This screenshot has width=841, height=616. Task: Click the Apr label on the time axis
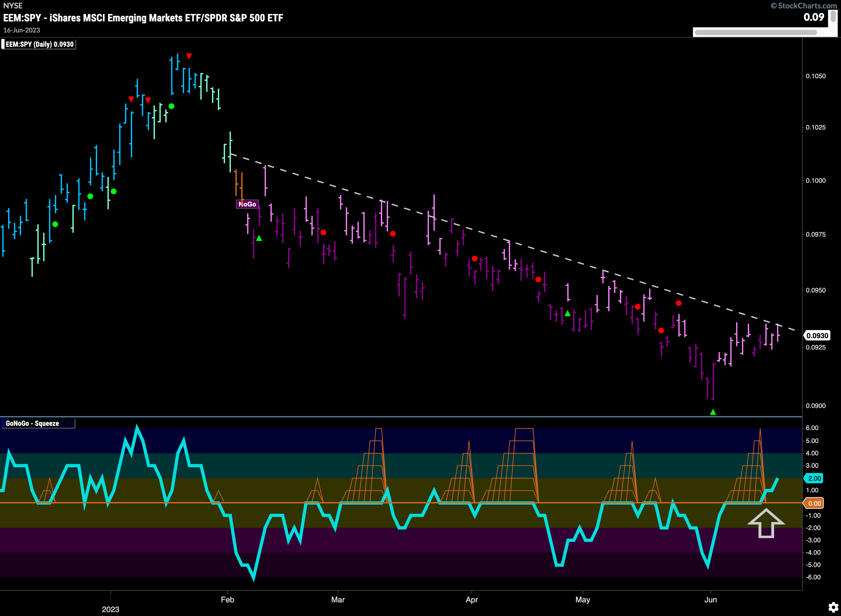(x=471, y=599)
